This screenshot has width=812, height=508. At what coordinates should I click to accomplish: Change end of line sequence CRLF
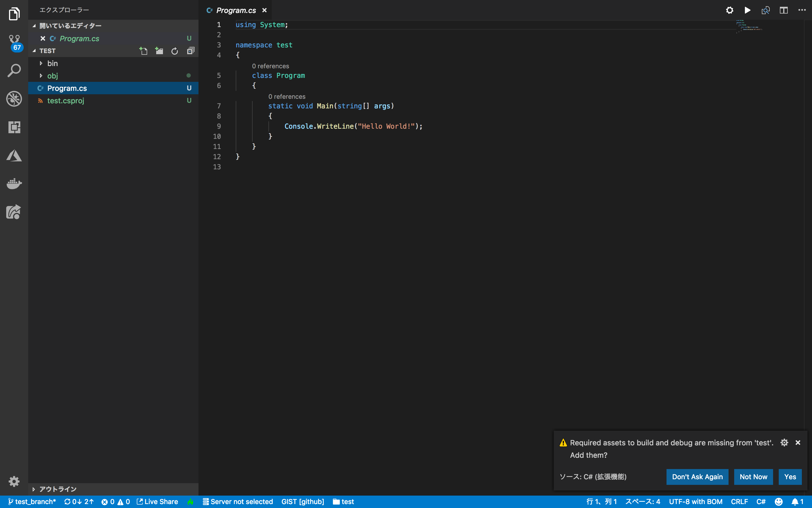740,502
